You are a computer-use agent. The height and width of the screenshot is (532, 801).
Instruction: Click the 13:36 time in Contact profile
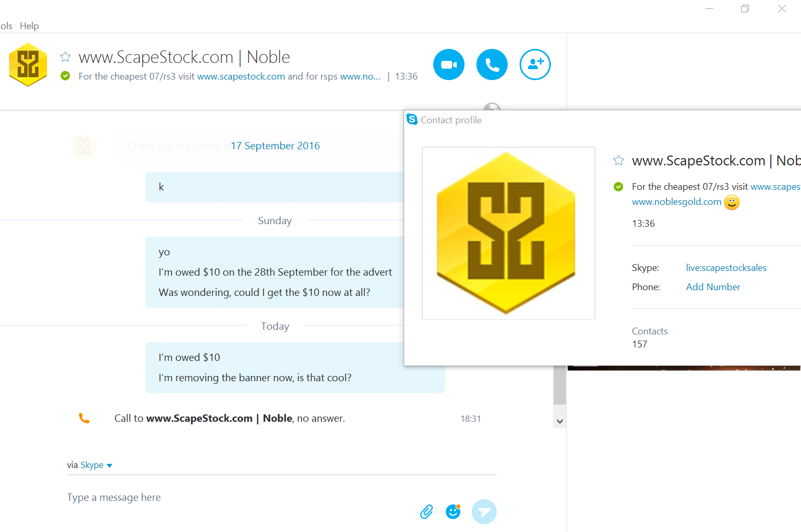pyautogui.click(x=643, y=224)
